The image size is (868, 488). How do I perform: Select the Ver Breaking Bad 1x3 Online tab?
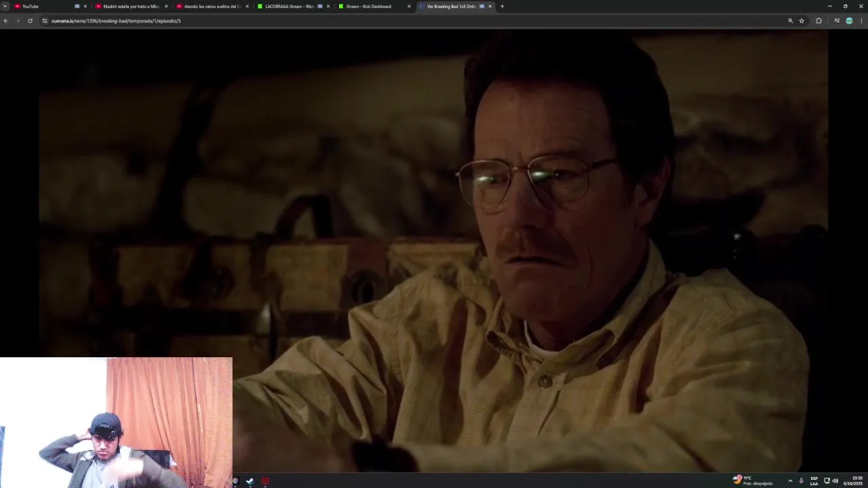click(456, 6)
